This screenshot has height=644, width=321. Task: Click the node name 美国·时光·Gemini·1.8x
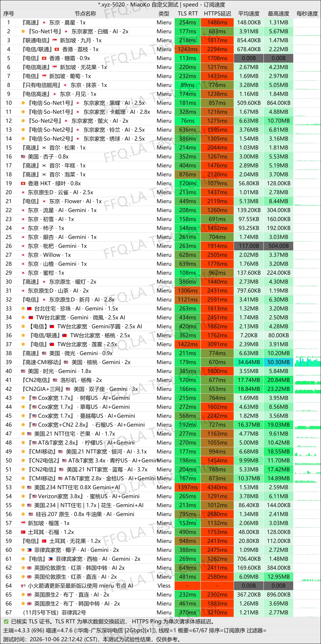pyautogui.click(x=59, y=371)
